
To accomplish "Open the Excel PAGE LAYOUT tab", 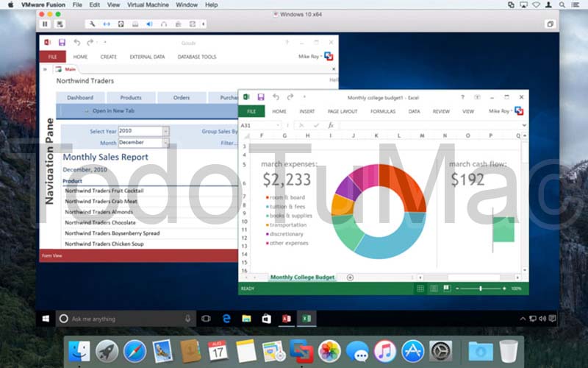I will coord(343,111).
